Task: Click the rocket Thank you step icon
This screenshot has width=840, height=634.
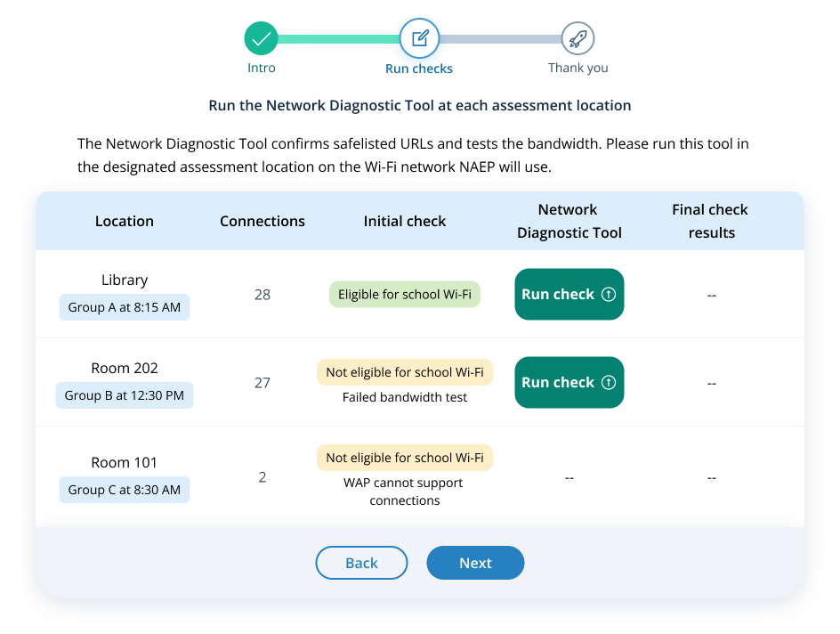Action: coord(577,39)
